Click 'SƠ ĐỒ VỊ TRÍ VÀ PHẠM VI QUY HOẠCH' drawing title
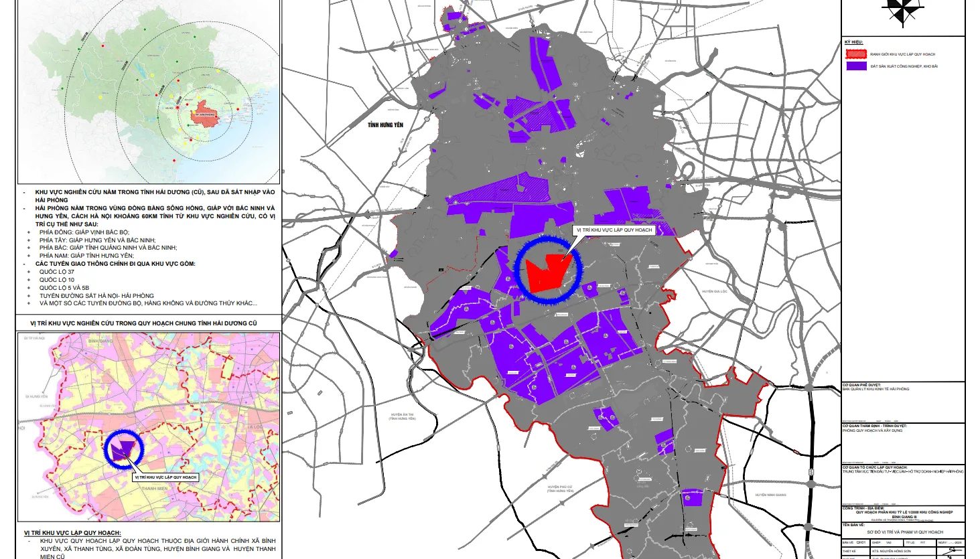Image resolution: width=980 pixels, height=559 pixels. click(x=904, y=532)
